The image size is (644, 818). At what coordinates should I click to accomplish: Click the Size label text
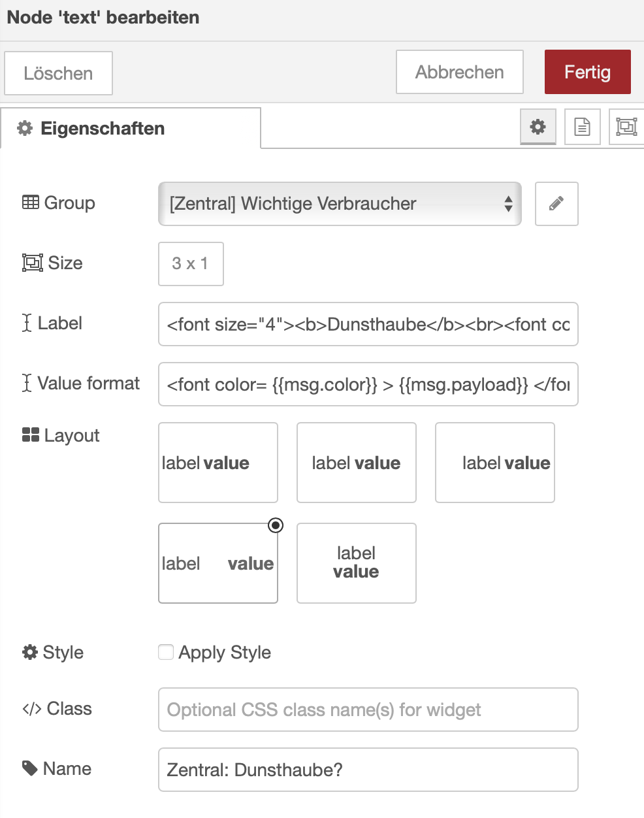pyautogui.click(x=65, y=263)
